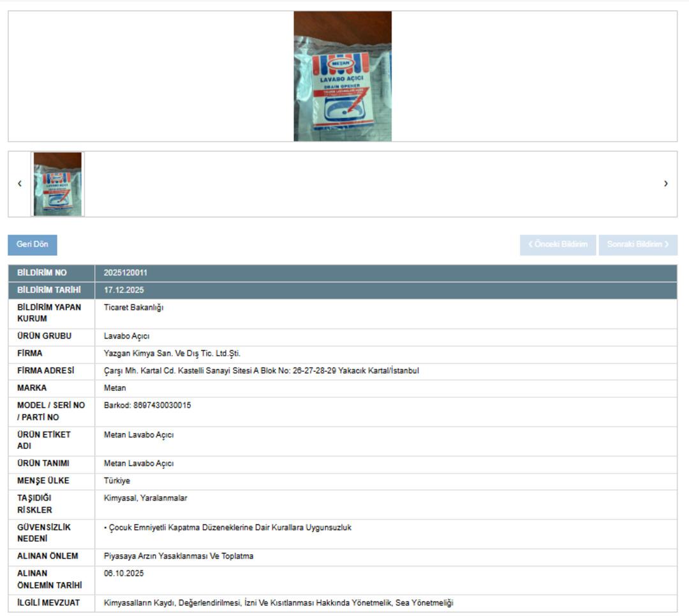Click the Kimyasalların Kaydı regulation text
The width and height of the screenshot is (689, 616).
point(278,603)
